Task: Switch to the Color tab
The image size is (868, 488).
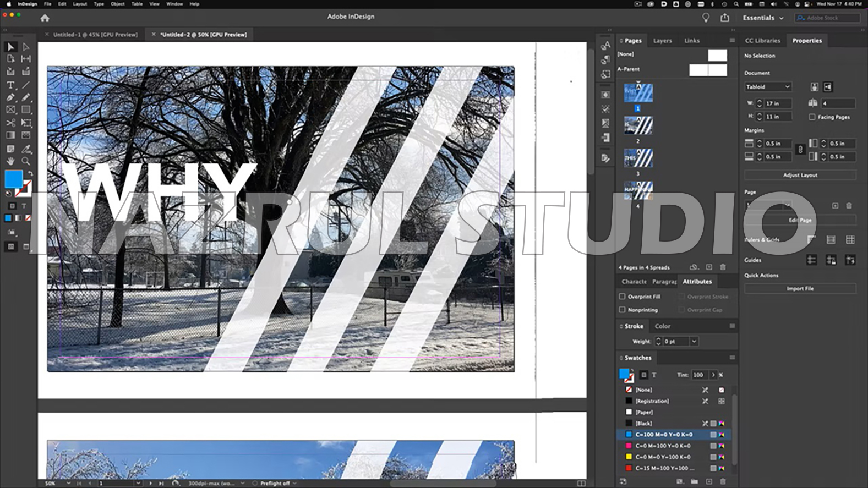Action: point(662,326)
